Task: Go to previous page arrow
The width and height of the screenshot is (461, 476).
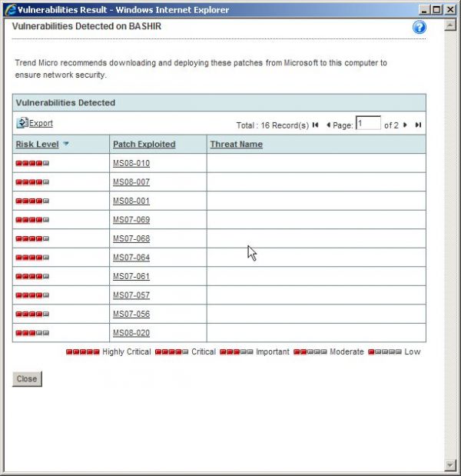Action: pos(328,125)
